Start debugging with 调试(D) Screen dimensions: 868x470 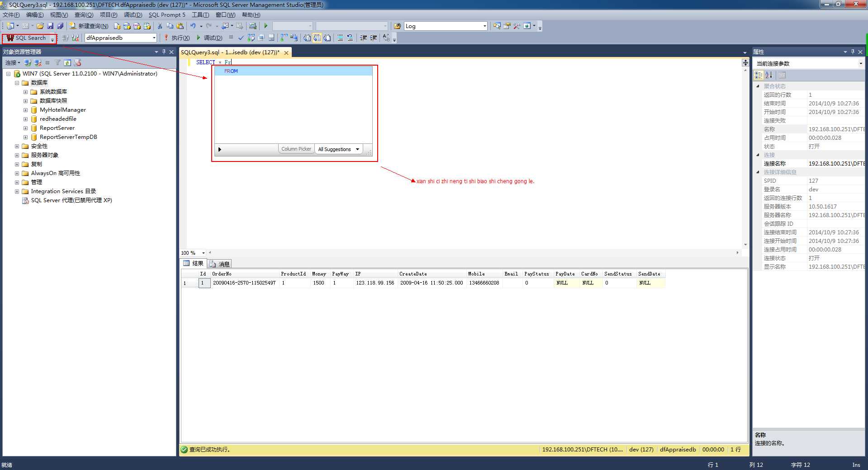tap(209, 38)
